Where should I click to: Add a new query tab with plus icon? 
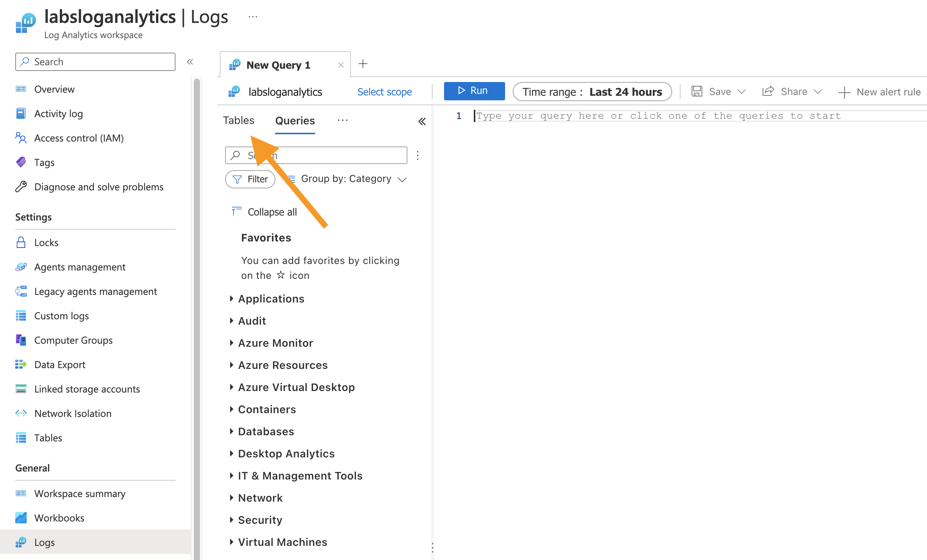[363, 64]
